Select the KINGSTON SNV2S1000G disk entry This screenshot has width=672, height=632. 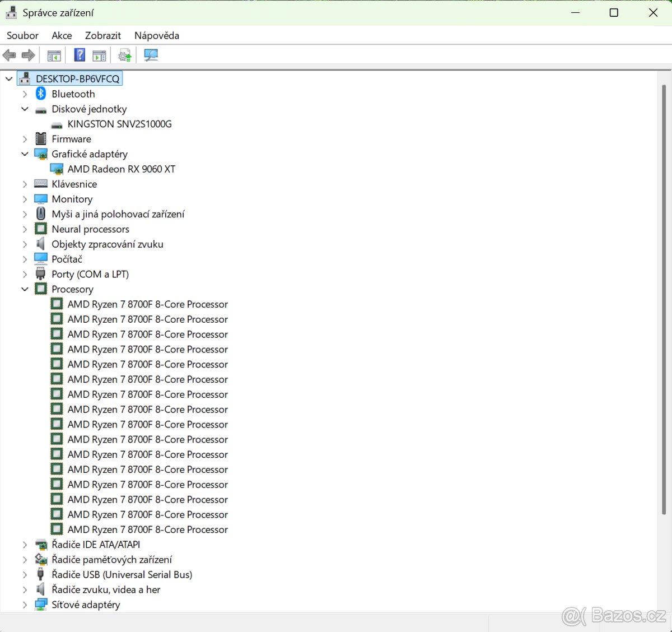tap(119, 124)
